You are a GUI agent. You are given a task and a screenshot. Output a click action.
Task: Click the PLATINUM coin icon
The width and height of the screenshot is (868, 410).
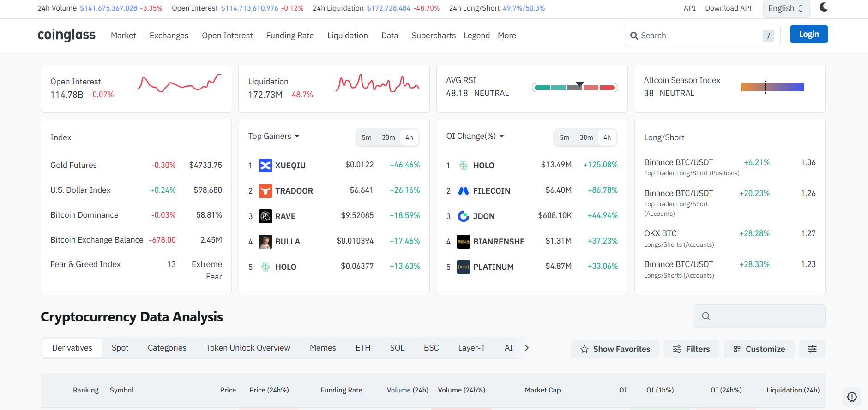pos(464,267)
